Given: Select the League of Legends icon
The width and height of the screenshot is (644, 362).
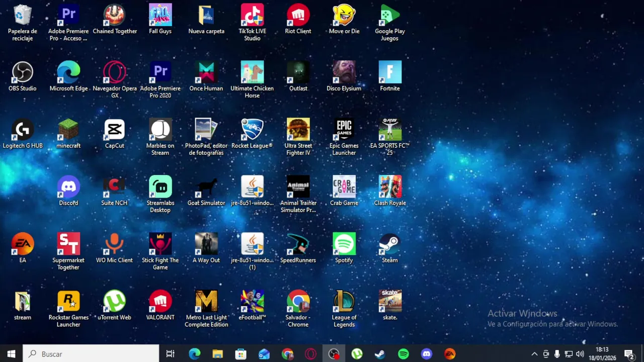Looking at the screenshot, I should [x=344, y=309].
